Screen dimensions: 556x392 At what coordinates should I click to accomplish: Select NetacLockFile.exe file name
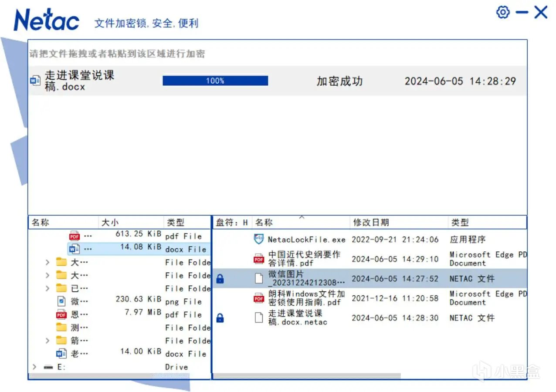[306, 240]
